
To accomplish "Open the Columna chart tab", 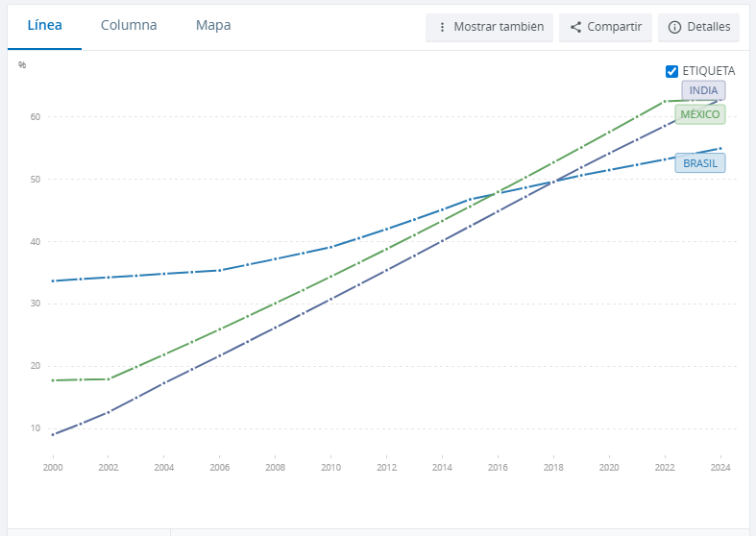I will pos(129,26).
